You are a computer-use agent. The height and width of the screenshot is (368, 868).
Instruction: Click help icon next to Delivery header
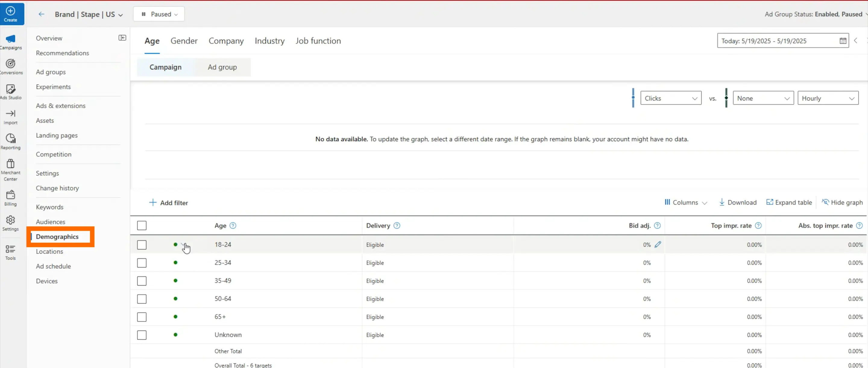tap(397, 226)
